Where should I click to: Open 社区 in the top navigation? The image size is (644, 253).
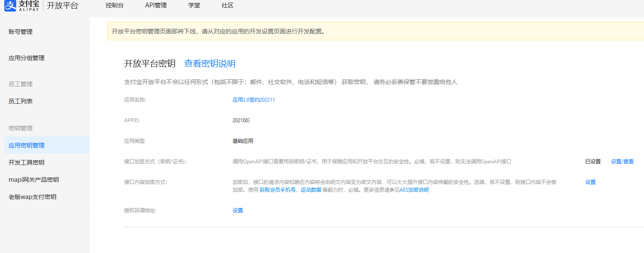tap(227, 6)
